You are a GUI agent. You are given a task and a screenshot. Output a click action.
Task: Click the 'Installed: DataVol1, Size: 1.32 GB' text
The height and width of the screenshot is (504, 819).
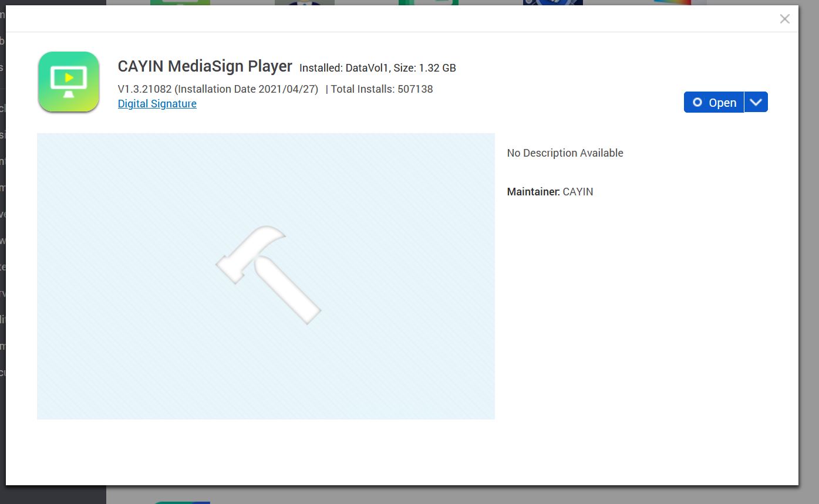pos(378,68)
